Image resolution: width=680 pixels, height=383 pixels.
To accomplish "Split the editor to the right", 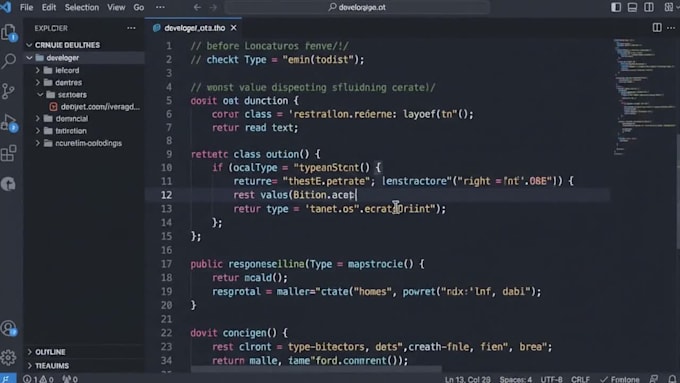I will [657, 28].
